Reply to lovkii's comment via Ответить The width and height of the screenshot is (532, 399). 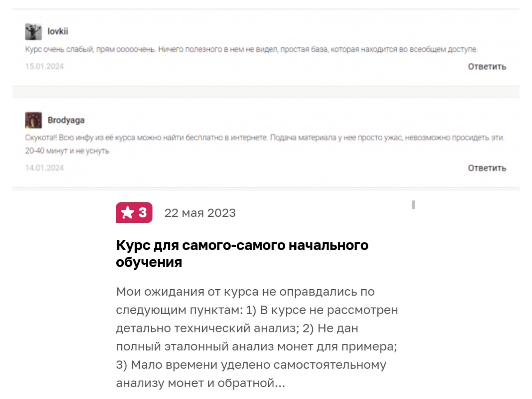click(487, 66)
